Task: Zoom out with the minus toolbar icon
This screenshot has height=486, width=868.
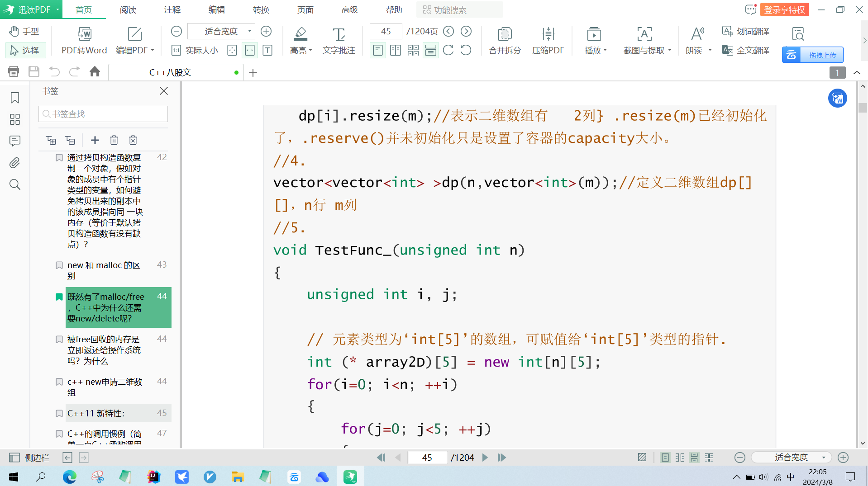Action: 176,31
